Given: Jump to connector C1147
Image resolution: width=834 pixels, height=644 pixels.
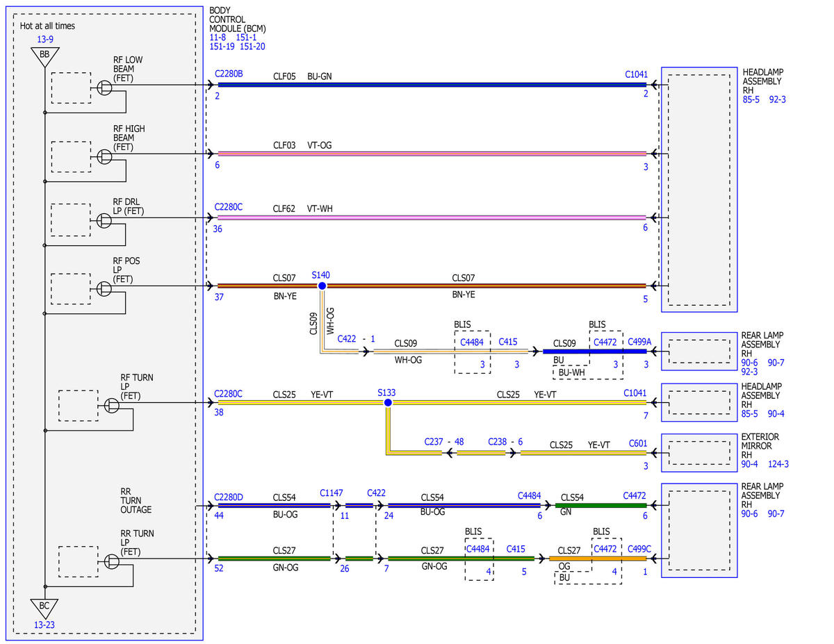Looking at the screenshot, I should [x=332, y=493].
